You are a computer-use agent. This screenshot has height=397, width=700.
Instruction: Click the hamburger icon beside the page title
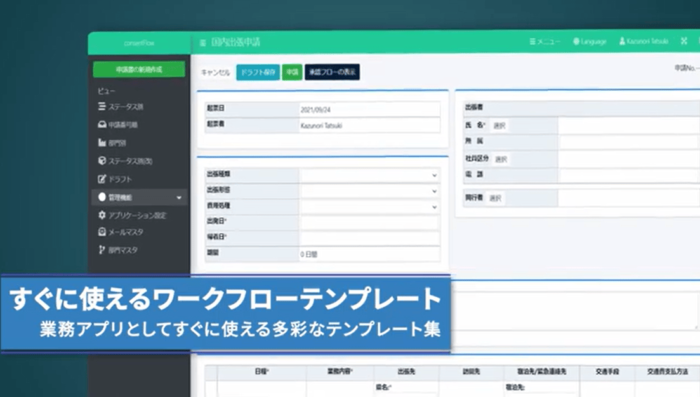pos(203,43)
